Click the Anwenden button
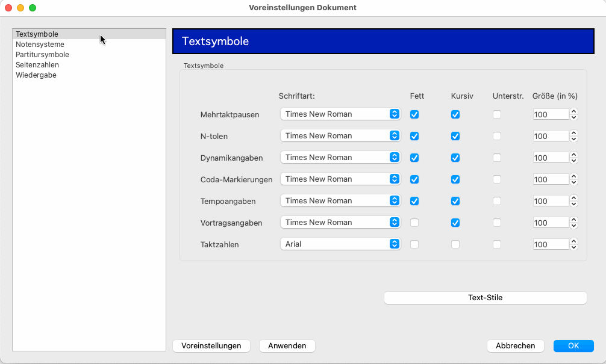Screen dimensions: 606x364 (287, 346)
